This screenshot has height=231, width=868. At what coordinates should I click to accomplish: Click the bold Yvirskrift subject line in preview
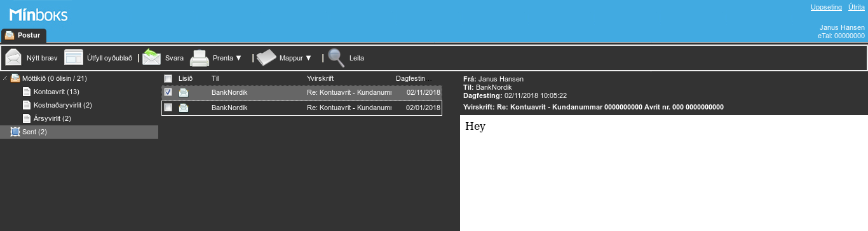click(593, 107)
